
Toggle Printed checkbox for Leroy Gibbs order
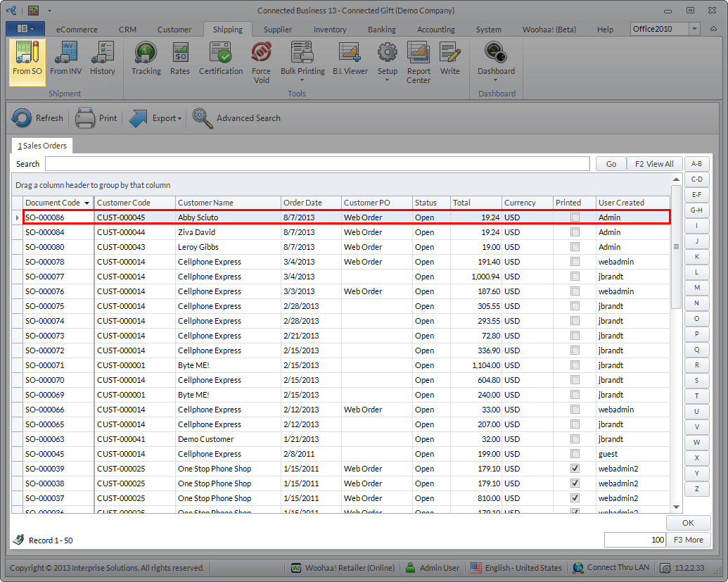point(575,247)
